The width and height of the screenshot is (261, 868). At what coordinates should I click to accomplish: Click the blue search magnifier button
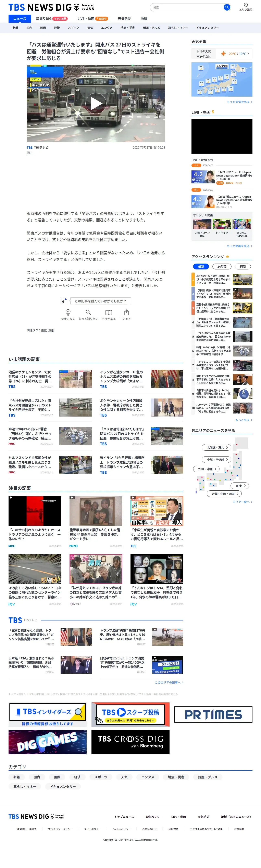pos(227,7)
